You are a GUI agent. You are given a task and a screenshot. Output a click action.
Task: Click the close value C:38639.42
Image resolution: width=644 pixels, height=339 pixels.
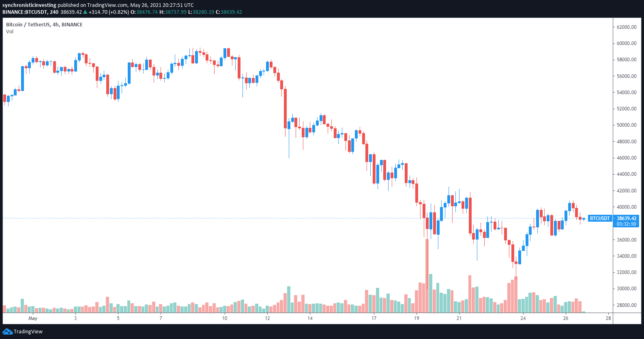tap(229, 12)
